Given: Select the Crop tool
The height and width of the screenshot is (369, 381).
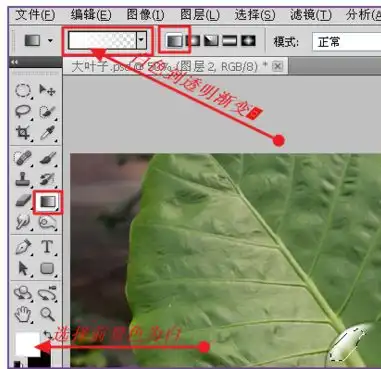Looking at the screenshot, I should [23, 133].
